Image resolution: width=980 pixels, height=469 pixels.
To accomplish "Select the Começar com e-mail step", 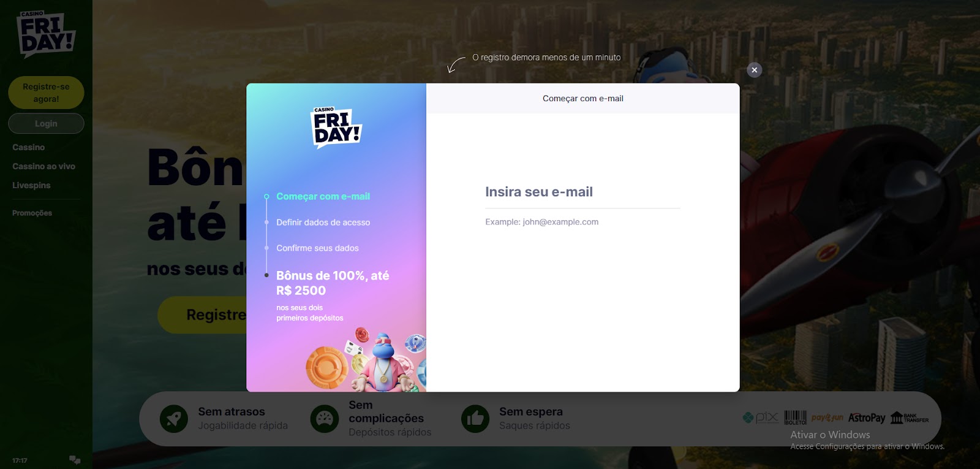I will click(x=323, y=196).
